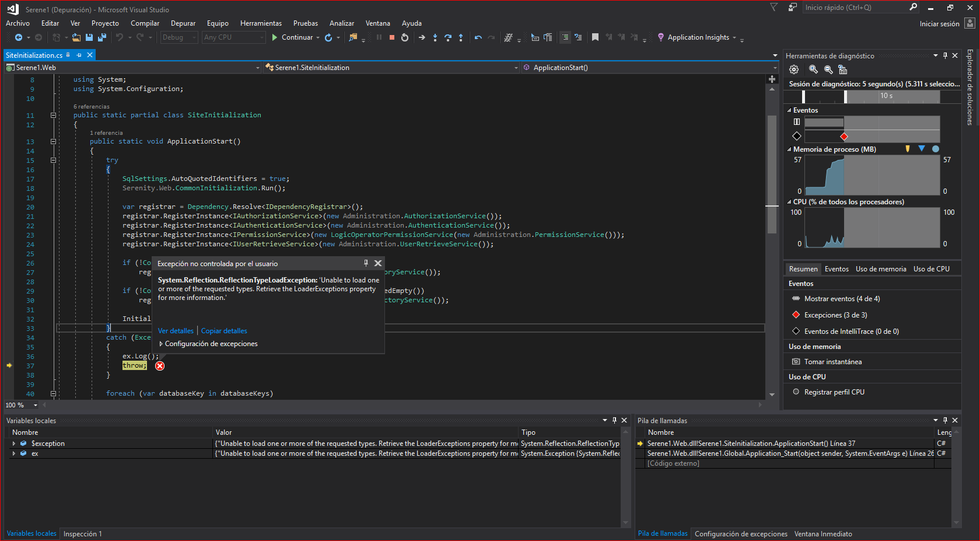The image size is (980, 541).
Task: Click the feedback icon in the title bar
Action: 793,8
